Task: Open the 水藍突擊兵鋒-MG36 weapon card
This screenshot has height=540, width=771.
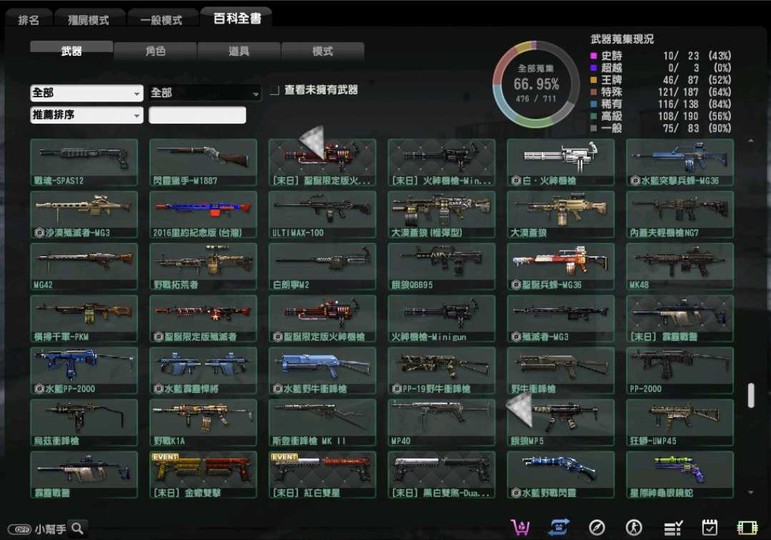Action: 680,162
